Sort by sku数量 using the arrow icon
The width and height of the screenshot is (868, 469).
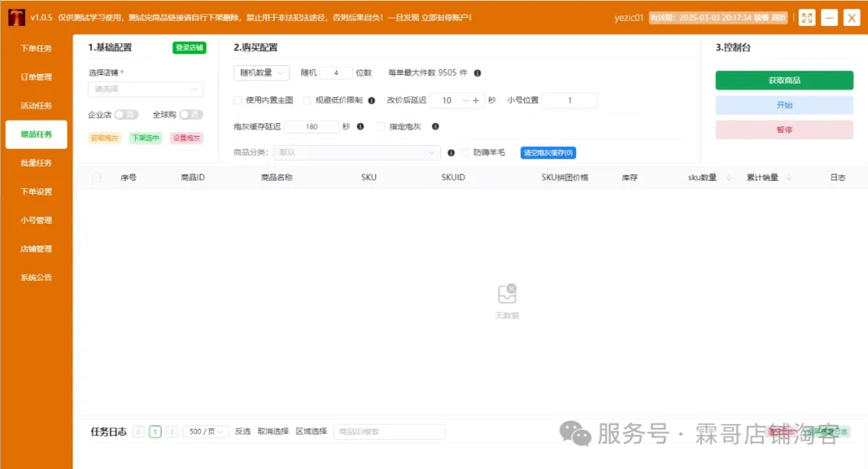tap(729, 178)
